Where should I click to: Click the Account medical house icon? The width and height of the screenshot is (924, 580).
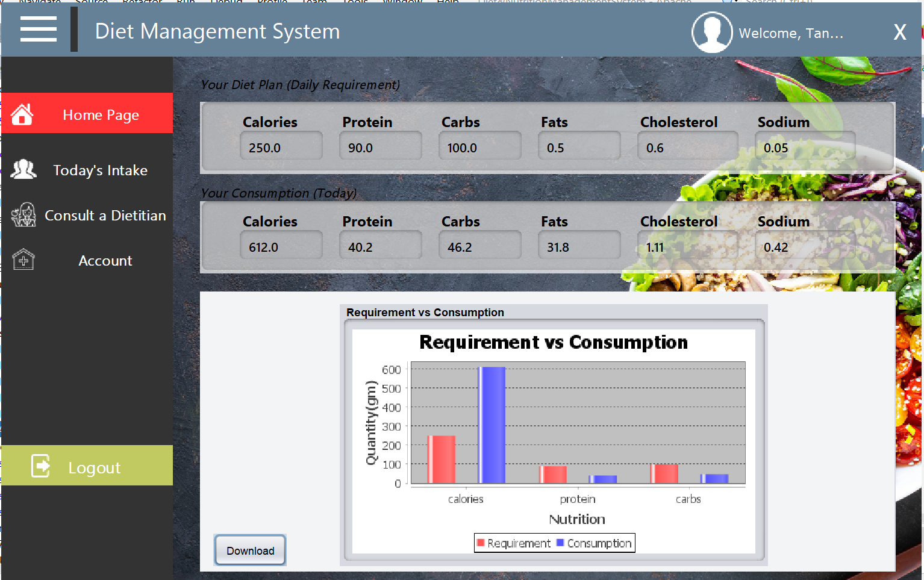point(23,260)
